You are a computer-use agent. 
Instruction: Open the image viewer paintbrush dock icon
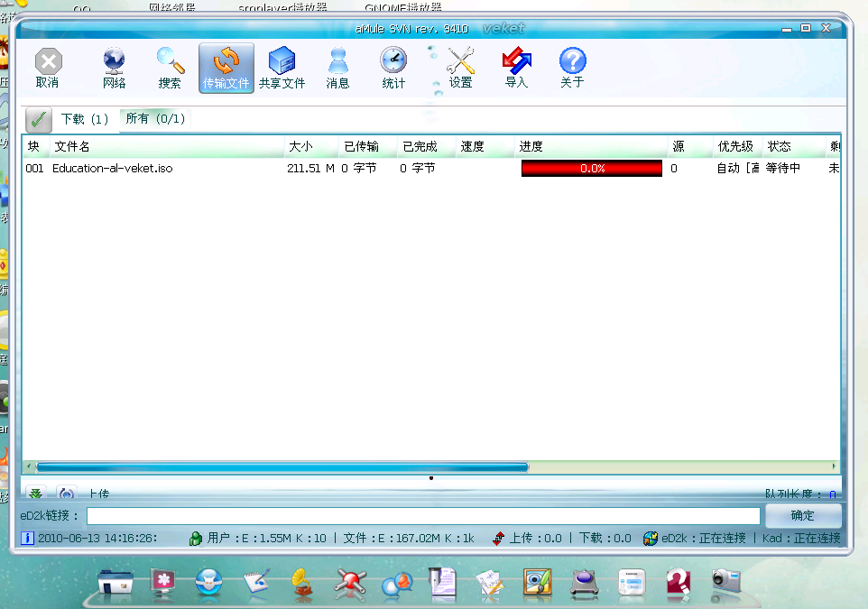(x=537, y=584)
